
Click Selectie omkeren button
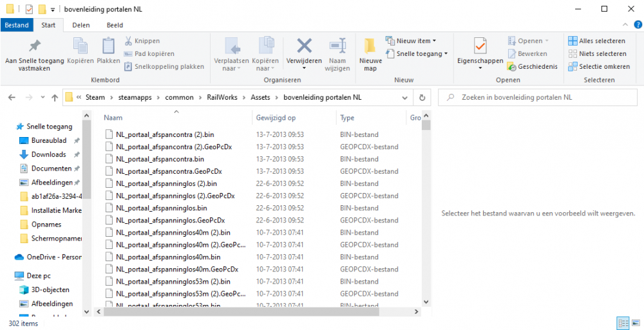599,67
